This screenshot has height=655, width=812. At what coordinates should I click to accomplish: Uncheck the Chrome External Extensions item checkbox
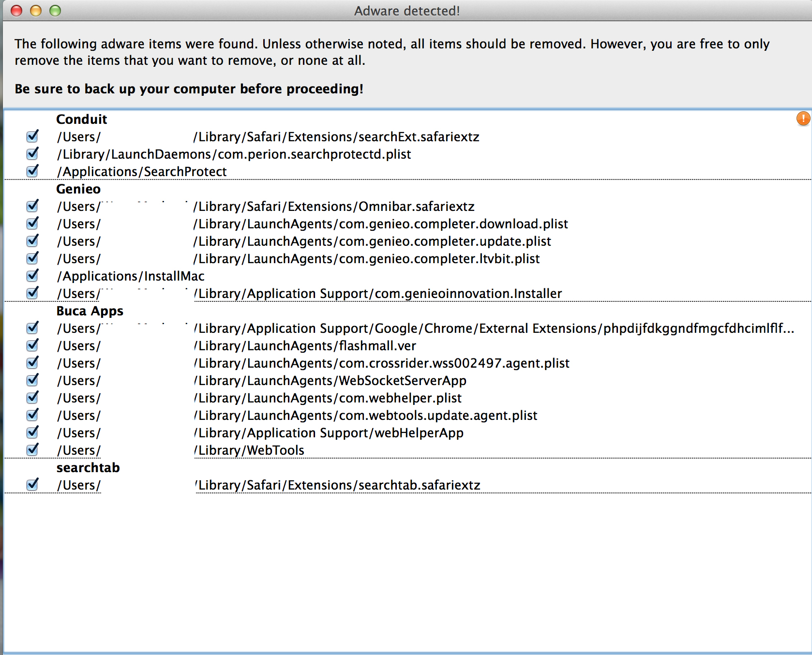pyautogui.click(x=32, y=328)
